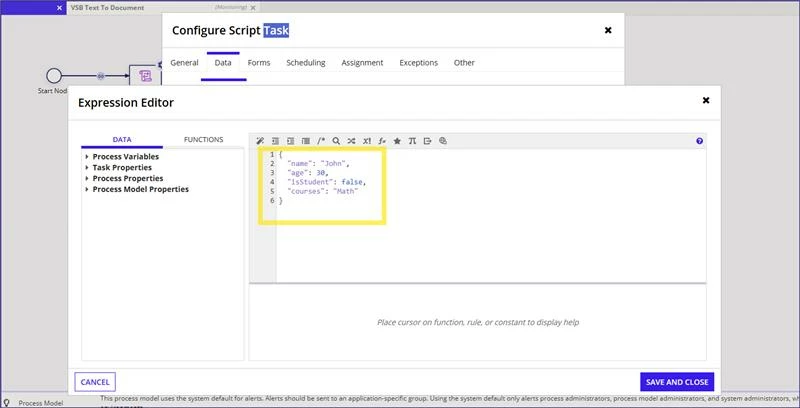
Task: Click the format expression wand icon
Action: (x=260, y=141)
